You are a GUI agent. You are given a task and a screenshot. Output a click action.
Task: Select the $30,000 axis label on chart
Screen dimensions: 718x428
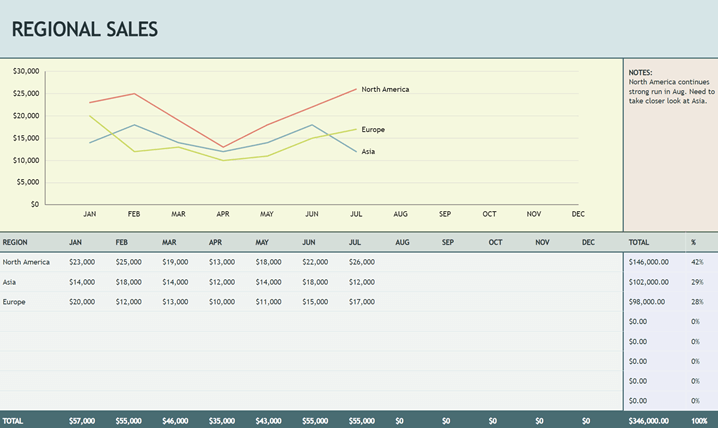point(26,71)
